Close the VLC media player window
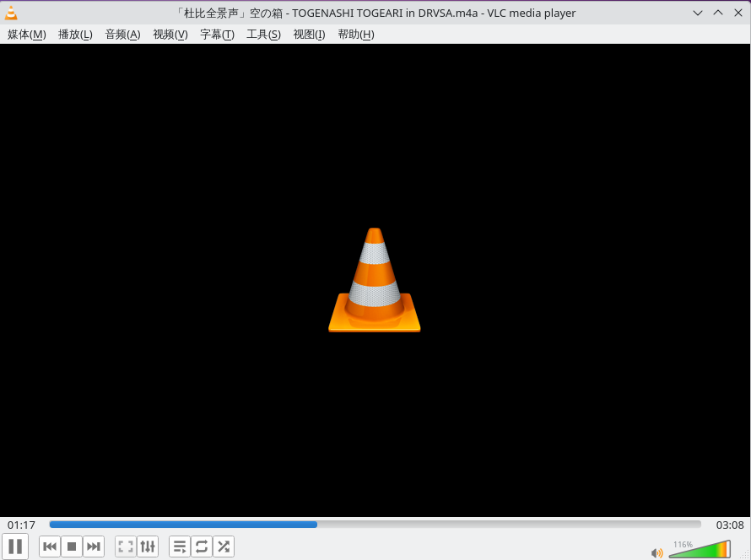Image resolution: width=751 pixels, height=560 pixels. coord(738,13)
